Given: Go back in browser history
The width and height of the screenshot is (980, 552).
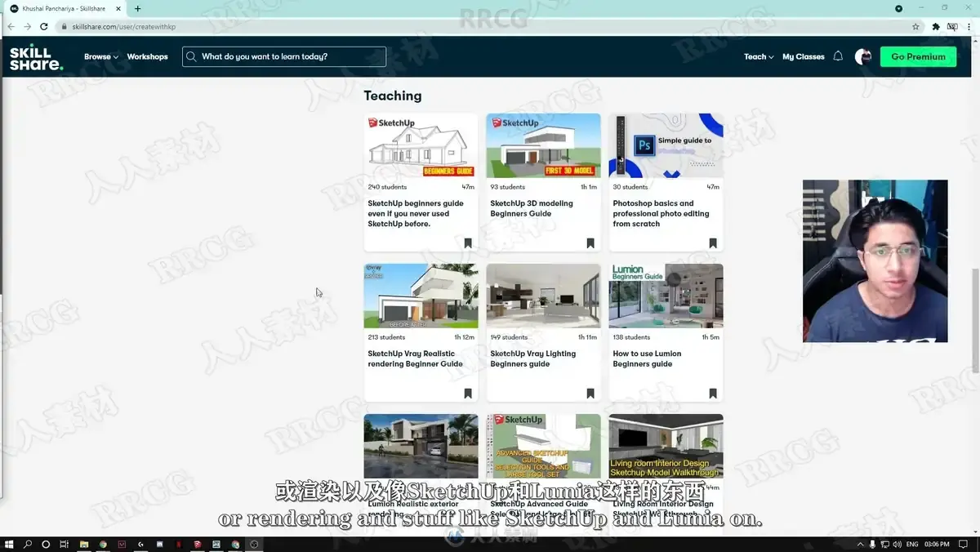Looking at the screenshot, I should [x=11, y=26].
